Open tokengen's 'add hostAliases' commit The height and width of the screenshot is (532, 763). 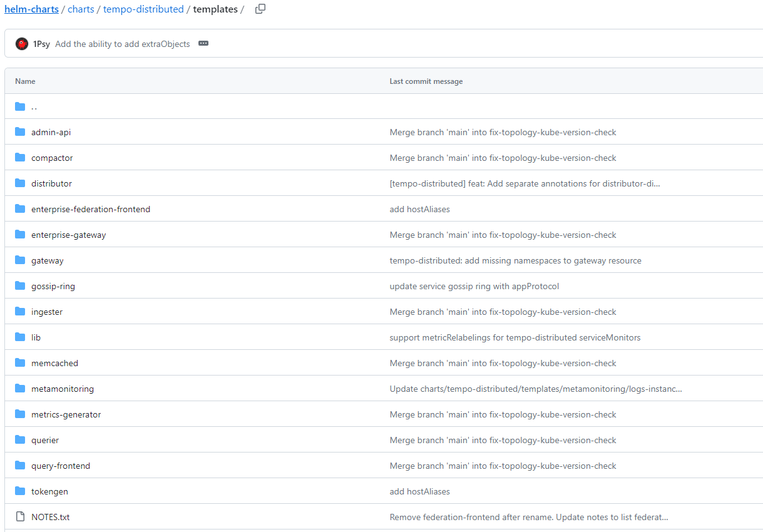pos(419,491)
